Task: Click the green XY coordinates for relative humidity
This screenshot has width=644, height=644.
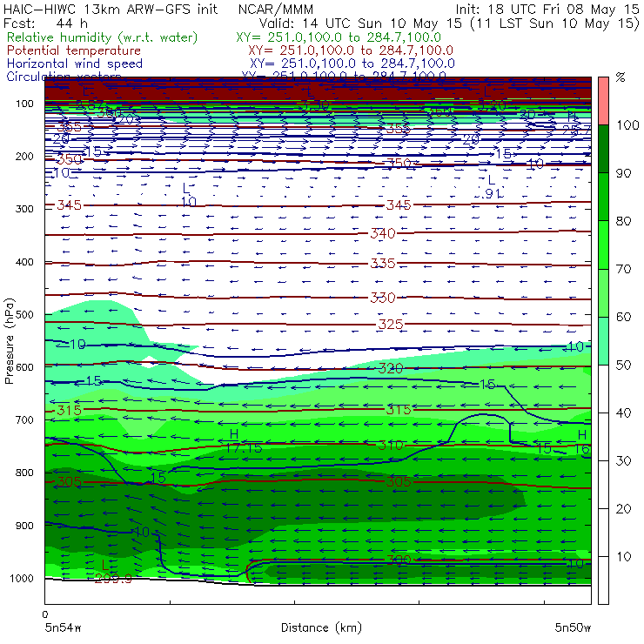Action: point(339,37)
